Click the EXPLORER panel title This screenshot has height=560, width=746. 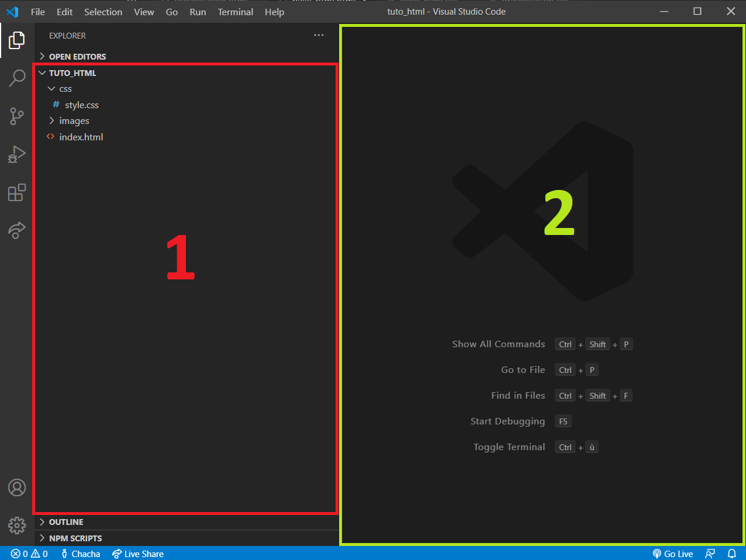click(67, 36)
